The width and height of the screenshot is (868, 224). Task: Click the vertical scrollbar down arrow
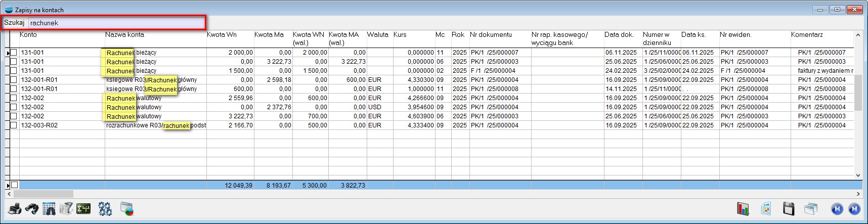tap(858, 175)
